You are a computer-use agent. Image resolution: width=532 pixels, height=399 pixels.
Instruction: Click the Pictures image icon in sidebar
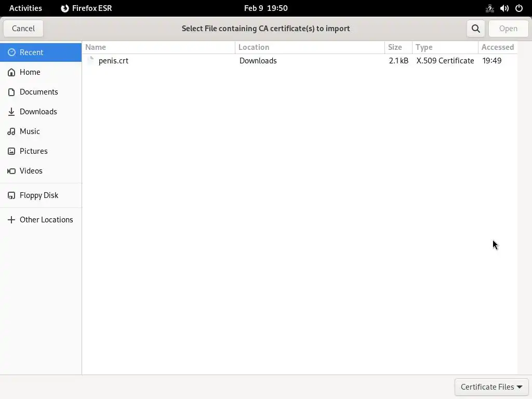[11, 151]
